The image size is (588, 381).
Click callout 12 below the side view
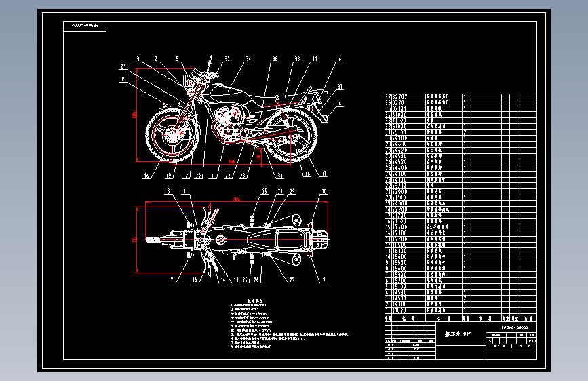tap(185, 175)
